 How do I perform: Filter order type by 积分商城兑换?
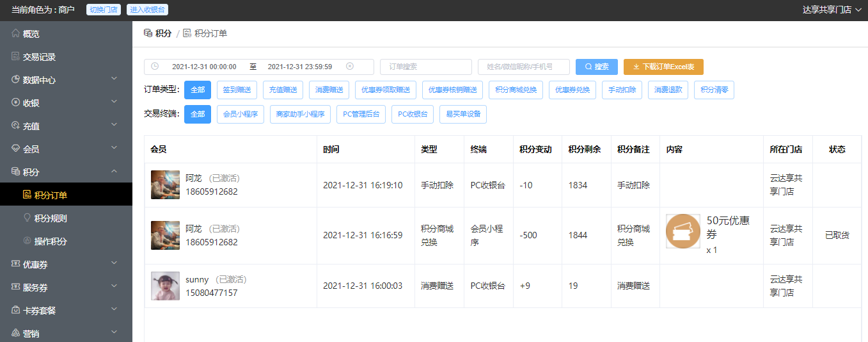tap(516, 90)
